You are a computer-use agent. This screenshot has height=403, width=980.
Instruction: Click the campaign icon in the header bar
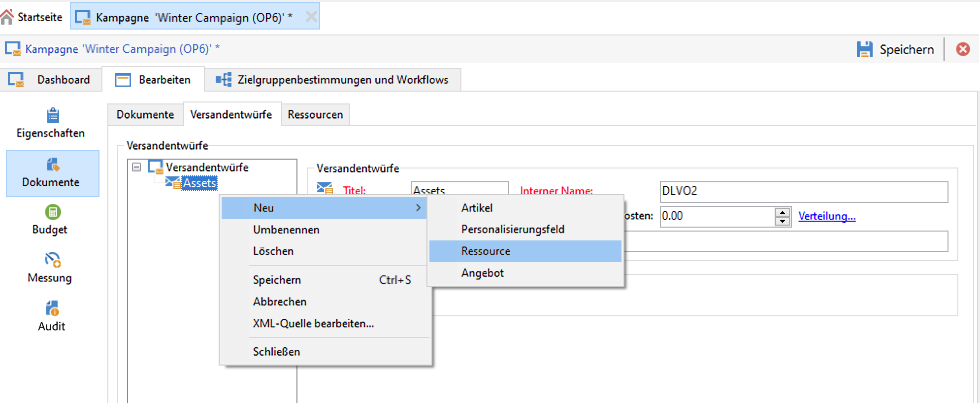(13, 49)
